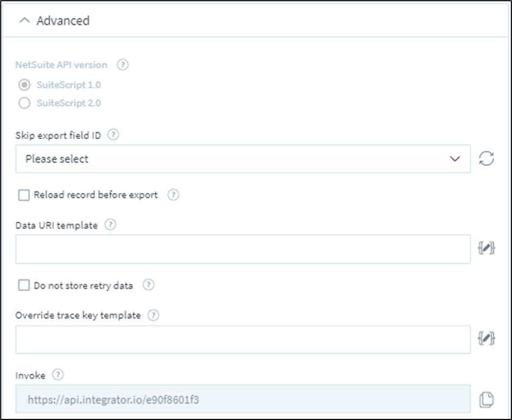Open help for Invoke field
Image resolution: width=512 pixels, height=420 pixels.
click(58, 375)
